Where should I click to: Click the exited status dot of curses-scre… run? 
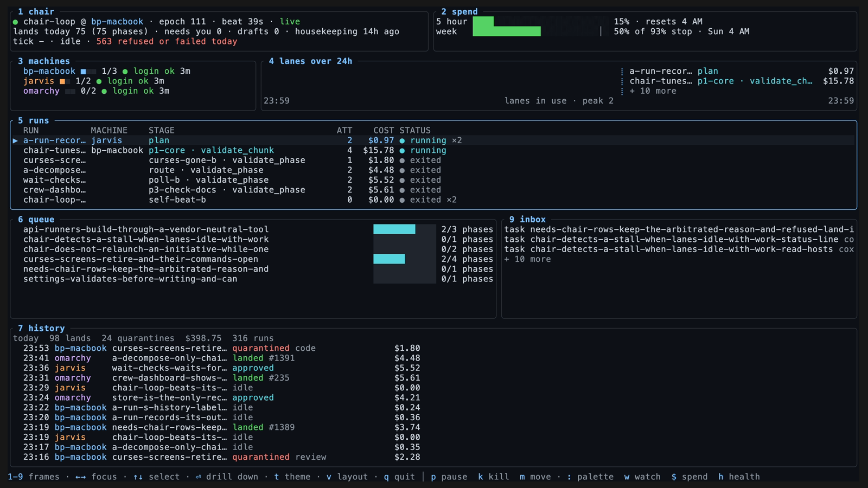point(402,160)
